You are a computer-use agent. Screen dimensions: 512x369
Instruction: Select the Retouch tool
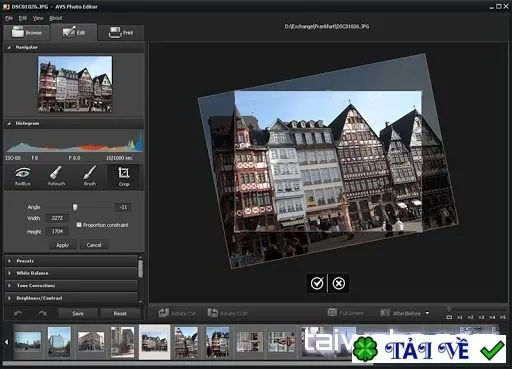click(56, 176)
